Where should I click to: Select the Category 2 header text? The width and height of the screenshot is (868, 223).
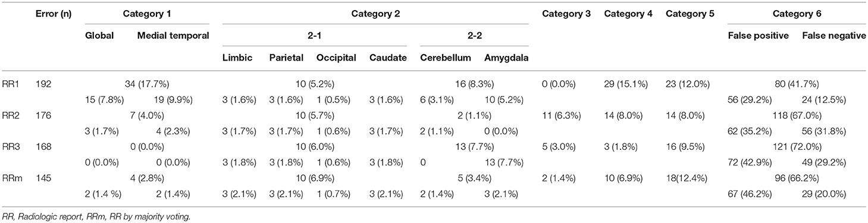point(375,12)
